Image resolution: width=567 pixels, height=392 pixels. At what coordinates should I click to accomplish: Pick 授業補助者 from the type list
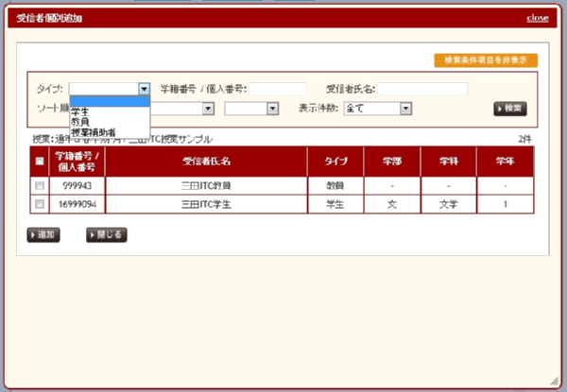pos(94,132)
